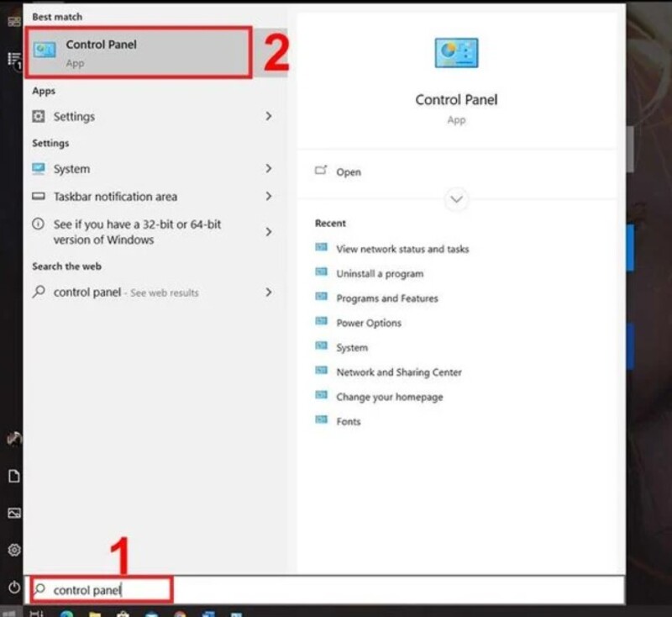Open 32-bit or 64-bit version result
The image size is (672, 617).
152,231
